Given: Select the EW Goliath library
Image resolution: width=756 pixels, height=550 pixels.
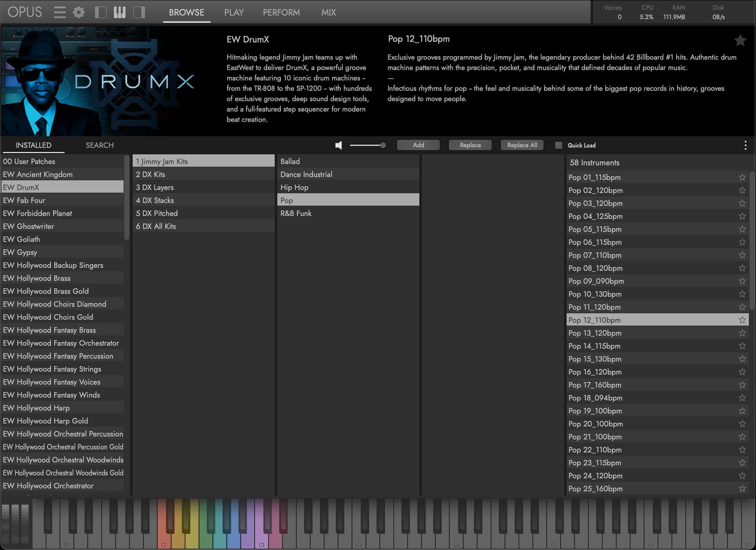Looking at the screenshot, I should click(63, 239).
